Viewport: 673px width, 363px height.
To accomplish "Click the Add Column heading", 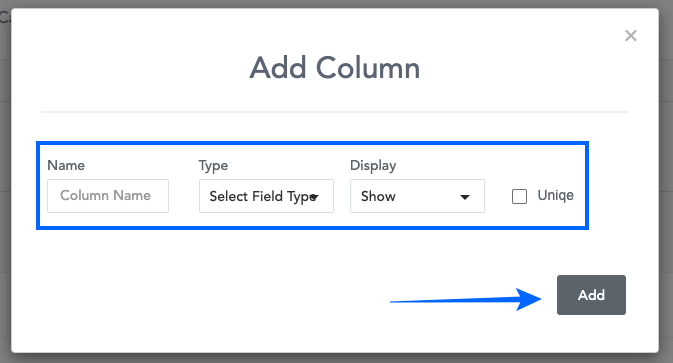I will click(x=335, y=68).
